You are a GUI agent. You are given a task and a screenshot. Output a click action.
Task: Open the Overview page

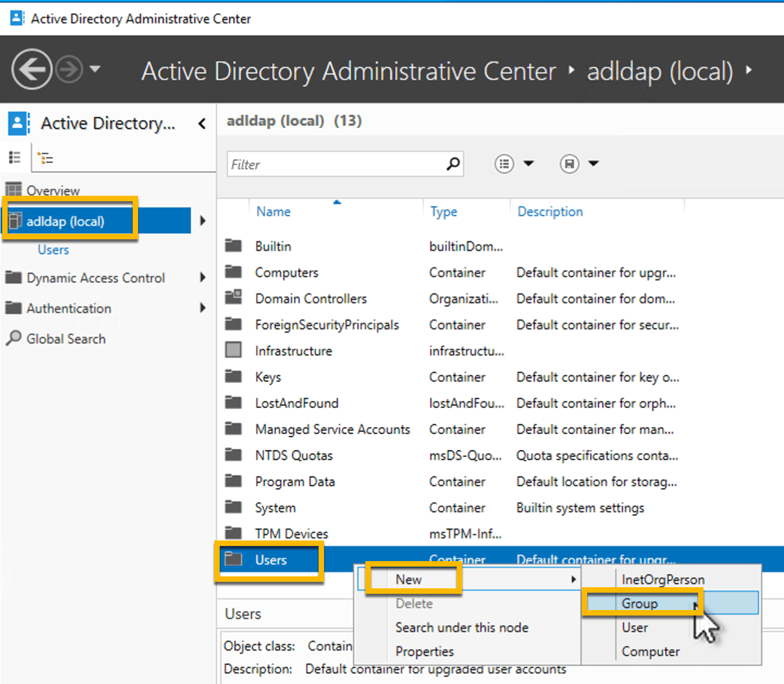pyautogui.click(x=53, y=190)
